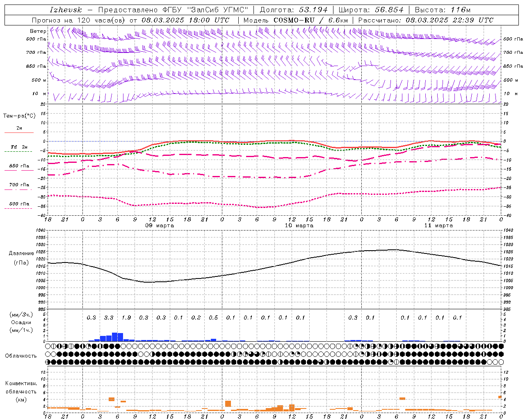Viewport: 525px width, 420px height.
Task: Click forecast start time '08.03.2025 18:00 UTC'
Action: tap(185, 20)
